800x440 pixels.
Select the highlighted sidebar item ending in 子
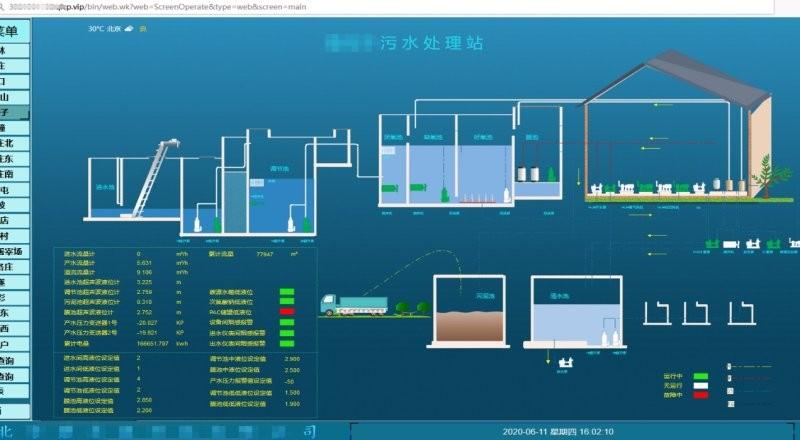[x=15, y=113]
